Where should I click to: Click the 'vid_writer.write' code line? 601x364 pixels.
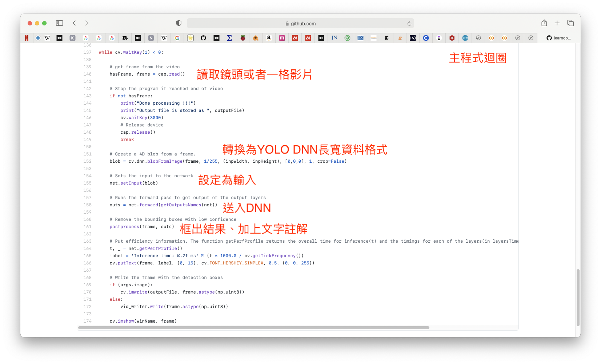[174, 307]
